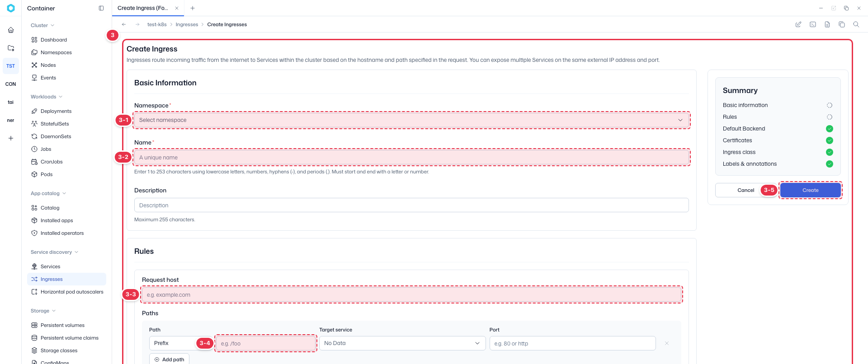868x364 pixels.
Task: Focus the Description input field
Action: click(411, 205)
